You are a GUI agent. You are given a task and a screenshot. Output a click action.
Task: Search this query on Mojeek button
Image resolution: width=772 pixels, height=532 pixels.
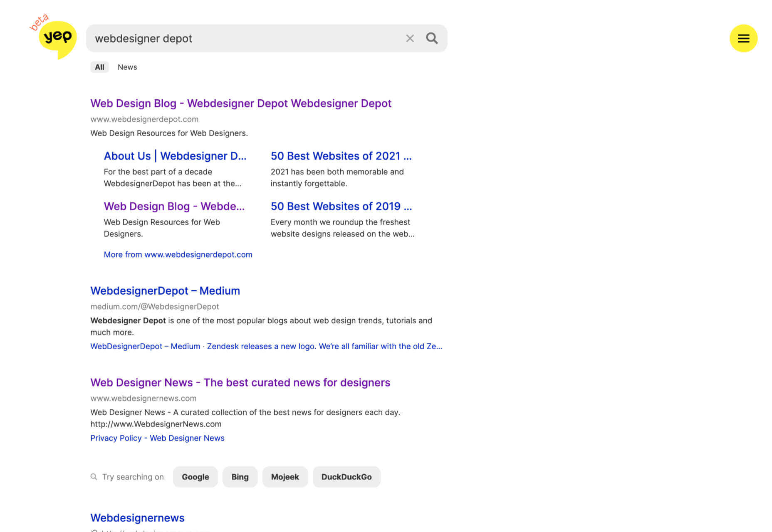pyautogui.click(x=285, y=477)
